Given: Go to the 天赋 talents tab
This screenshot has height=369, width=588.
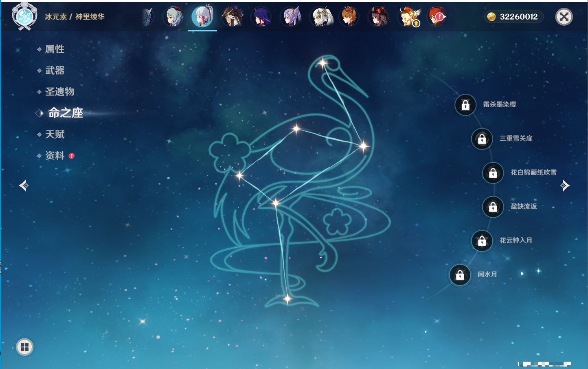Looking at the screenshot, I should tap(55, 134).
